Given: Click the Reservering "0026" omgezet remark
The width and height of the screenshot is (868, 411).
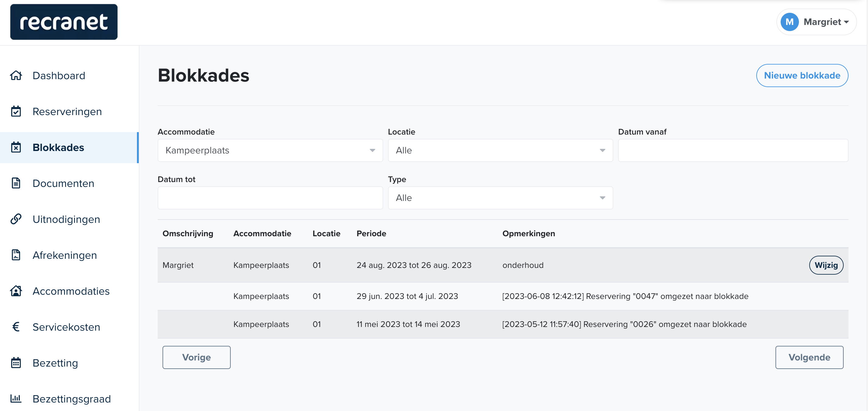Looking at the screenshot, I should click(624, 324).
